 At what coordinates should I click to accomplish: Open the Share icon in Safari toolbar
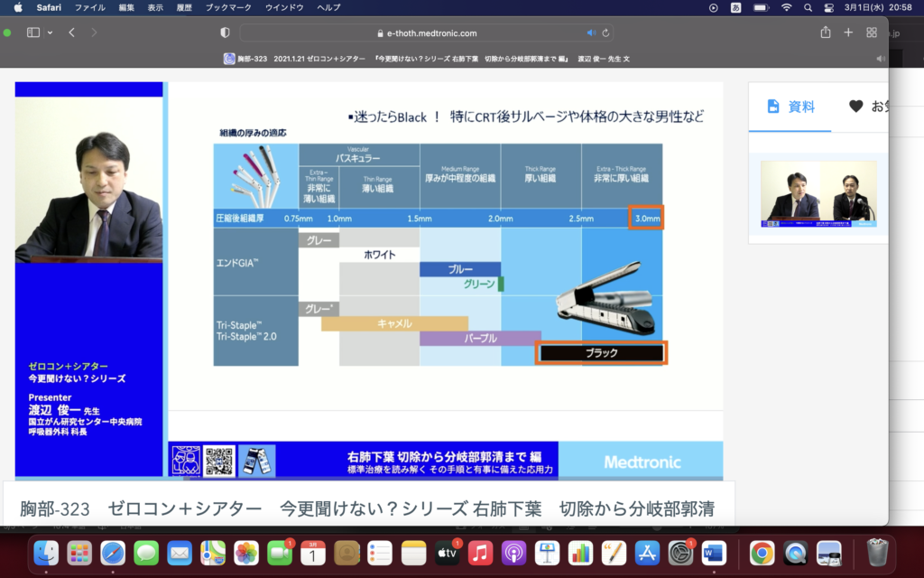(825, 33)
